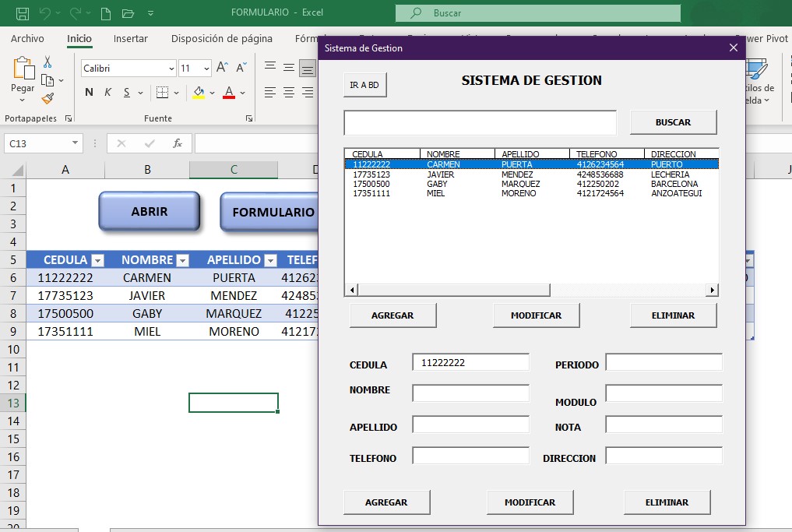Viewport: 792px width, 532px height.
Task: Toggle top vertical alignment
Action: click(x=270, y=67)
